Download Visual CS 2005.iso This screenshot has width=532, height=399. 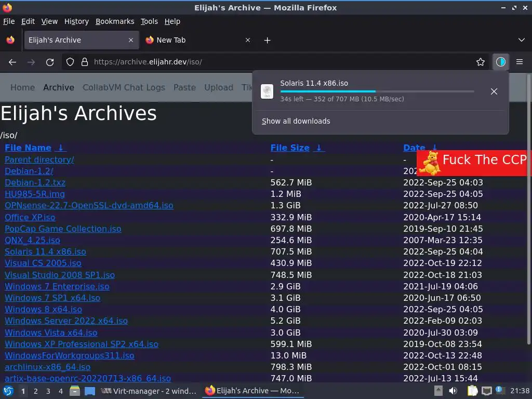click(43, 263)
